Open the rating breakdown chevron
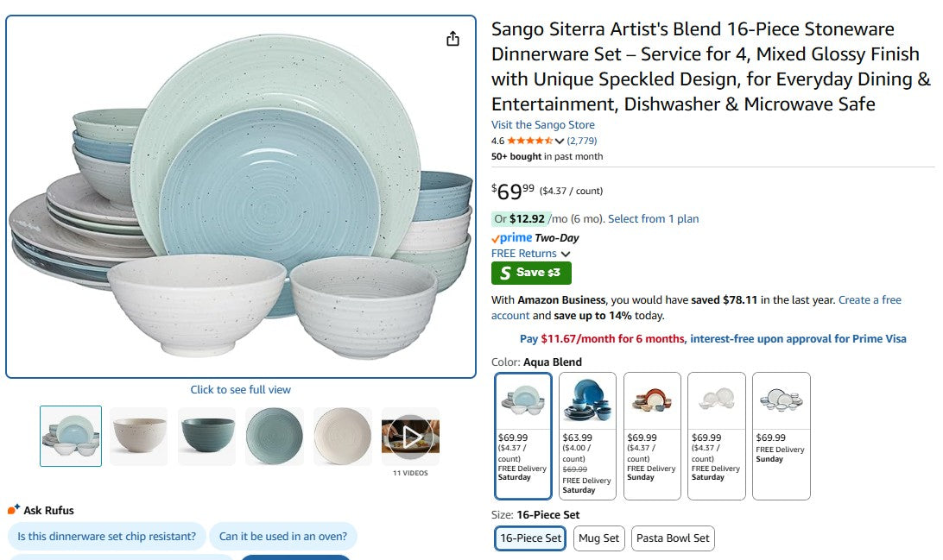Image resolution: width=943 pixels, height=560 pixels. pyautogui.click(x=560, y=142)
